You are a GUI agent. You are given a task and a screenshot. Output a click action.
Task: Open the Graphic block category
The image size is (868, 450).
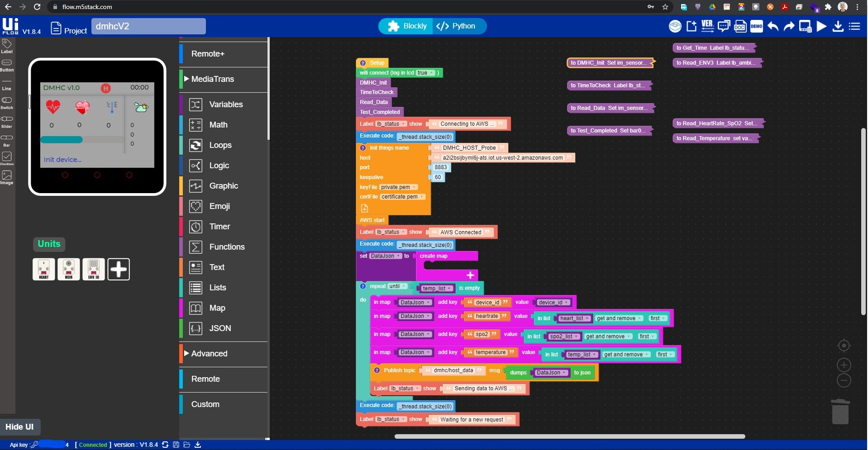coord(224,186)
